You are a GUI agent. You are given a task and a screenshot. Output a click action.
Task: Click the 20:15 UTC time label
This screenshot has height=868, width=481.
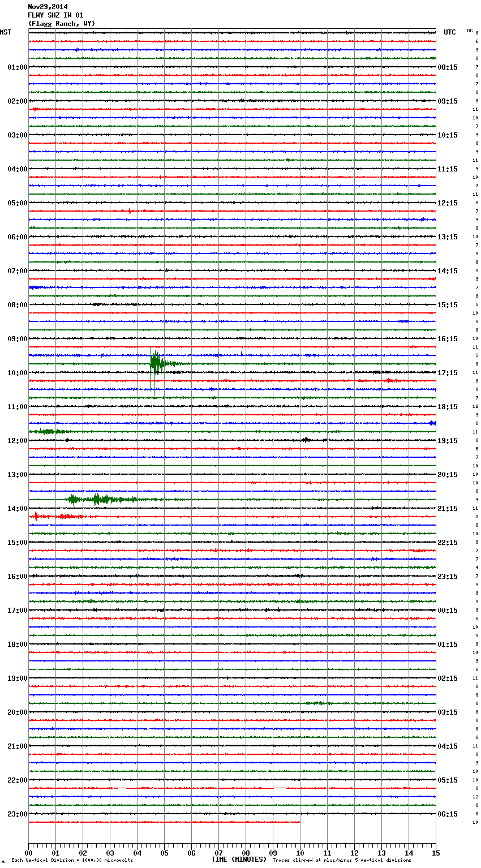tap(448, 475)
